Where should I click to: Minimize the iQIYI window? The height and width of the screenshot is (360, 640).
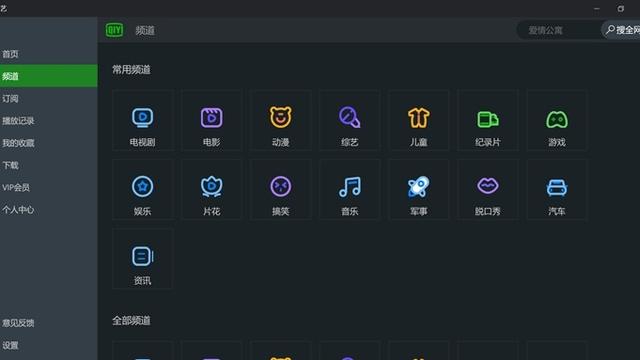click(x=597, y=9)
